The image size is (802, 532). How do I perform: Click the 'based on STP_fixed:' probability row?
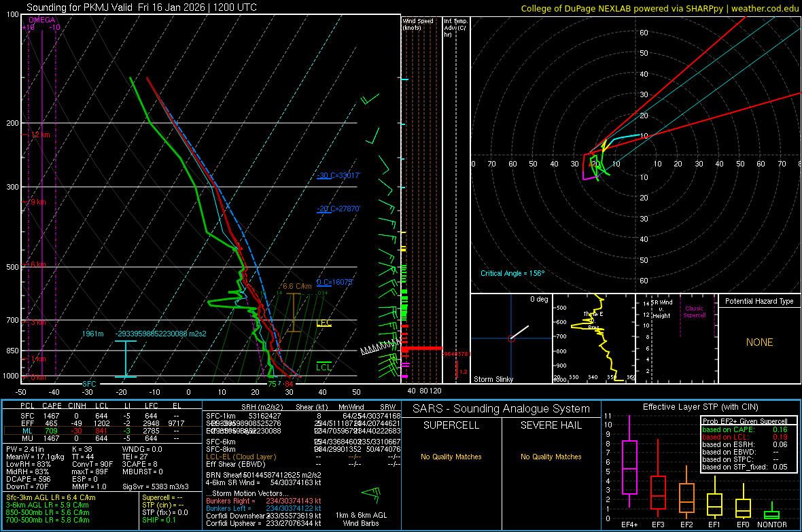745,467
